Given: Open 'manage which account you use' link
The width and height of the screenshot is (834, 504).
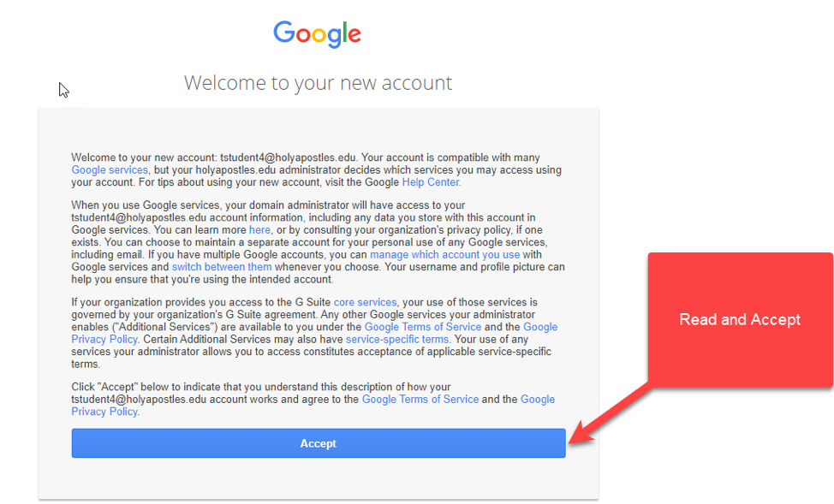Looking at the screenshot, I should coord(444,255).
